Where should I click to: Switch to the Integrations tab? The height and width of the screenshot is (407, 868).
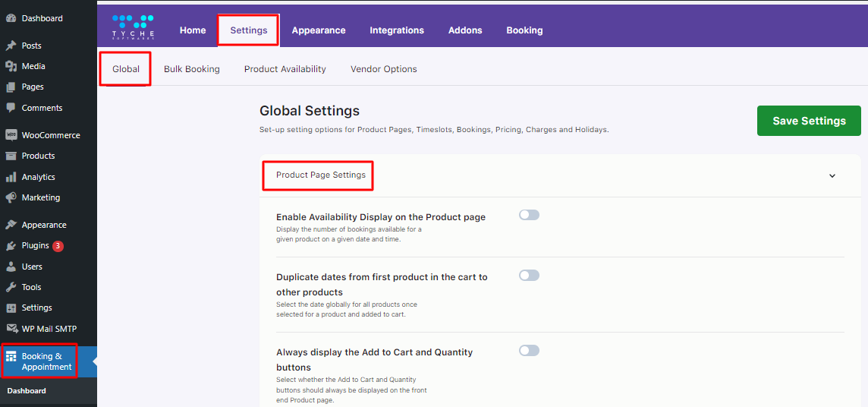point(397,30)
